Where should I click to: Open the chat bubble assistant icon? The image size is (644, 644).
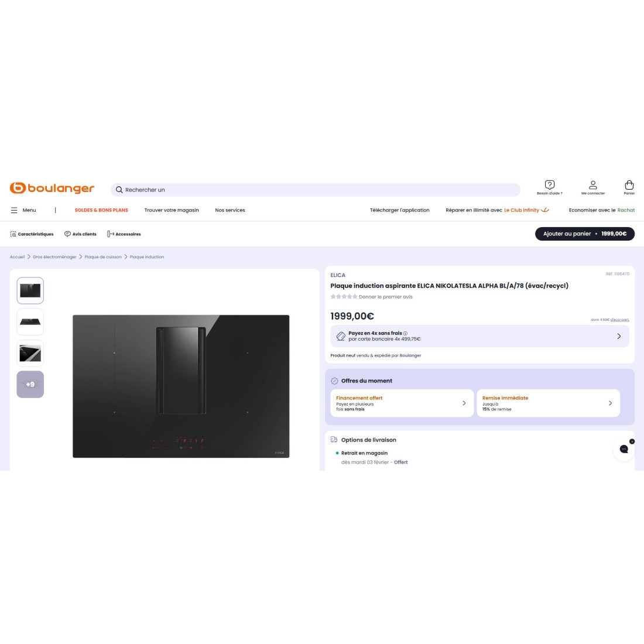(624, 449)
